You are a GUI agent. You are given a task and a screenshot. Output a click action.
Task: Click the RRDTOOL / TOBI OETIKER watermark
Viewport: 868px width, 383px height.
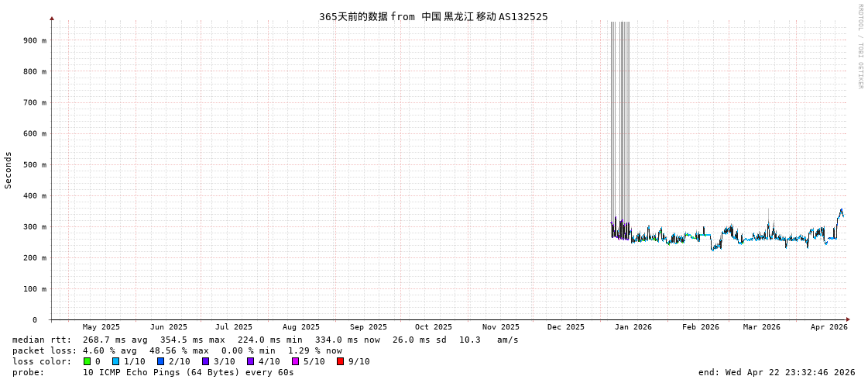coord(859,47)
